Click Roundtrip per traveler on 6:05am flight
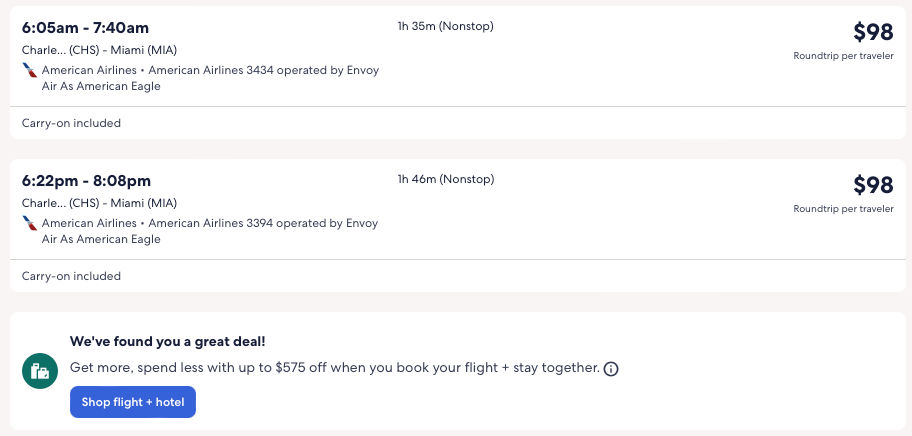Image resolution: width=912 pixels, height=436 pixels. pyautogui.click(x=843, y=56)
